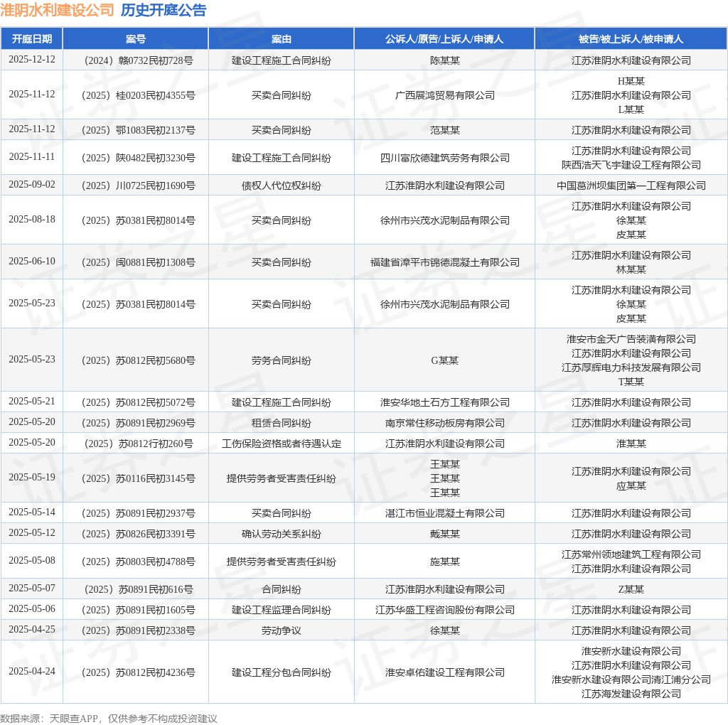
Task: Select case number (2025)苏0826民初3391号
Action: (139, 534)
